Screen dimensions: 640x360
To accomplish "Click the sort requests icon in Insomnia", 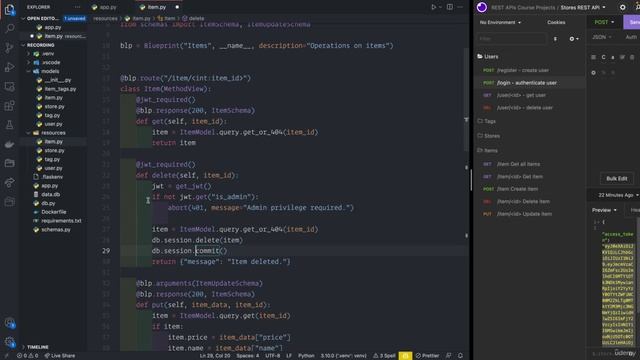I will pyautogui.click(x=556, y=39).
